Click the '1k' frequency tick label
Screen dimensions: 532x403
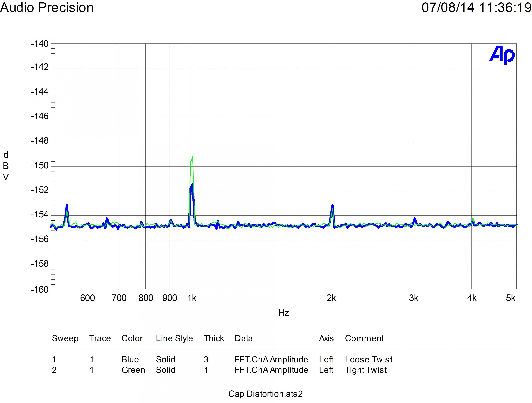pos(192,298)
